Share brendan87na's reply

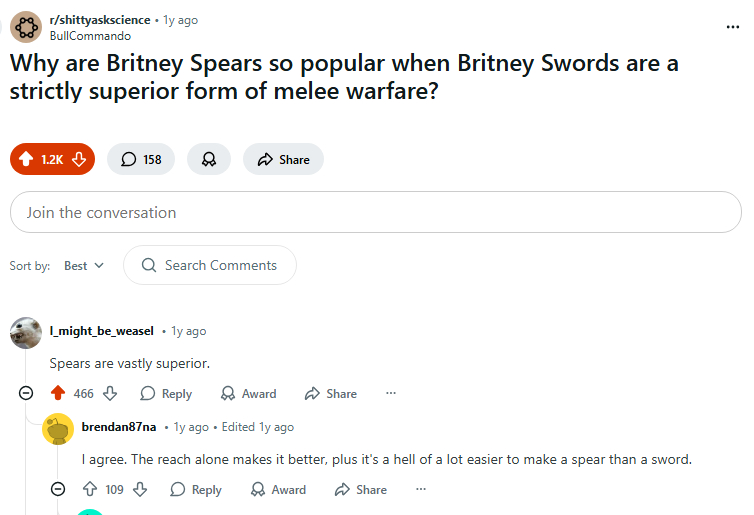click(x=360, y=490)
